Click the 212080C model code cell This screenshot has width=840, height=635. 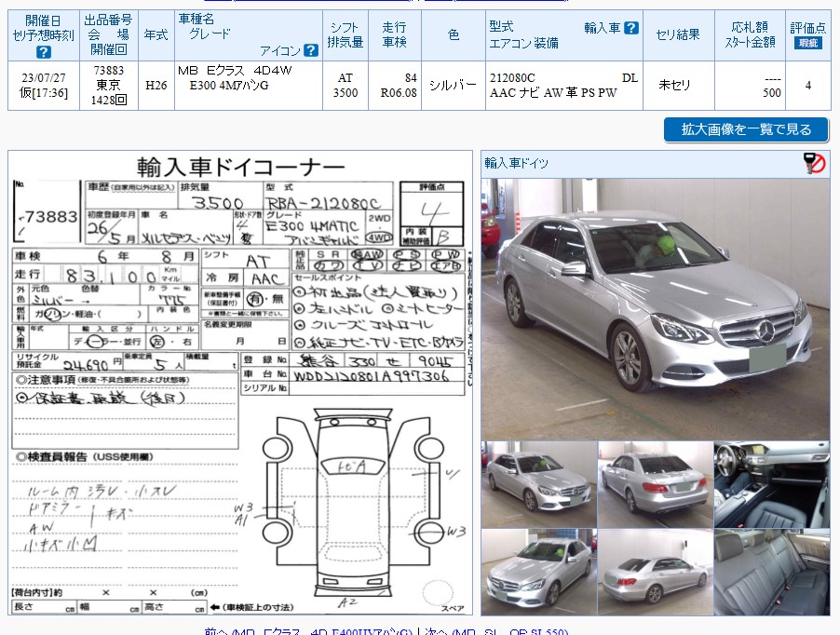[x=564, y=86]
